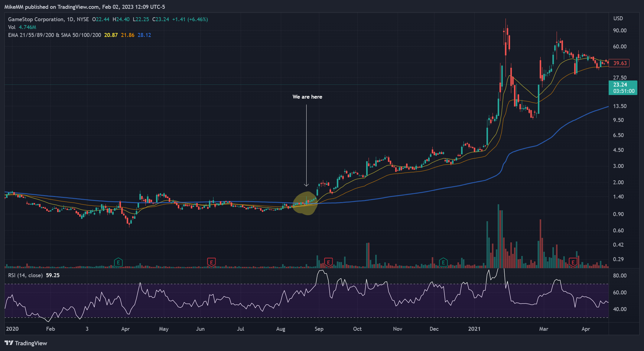Click the yellow EMA value 20.87
This screenshot has height=351, width=644.
[x=111, y=35]
